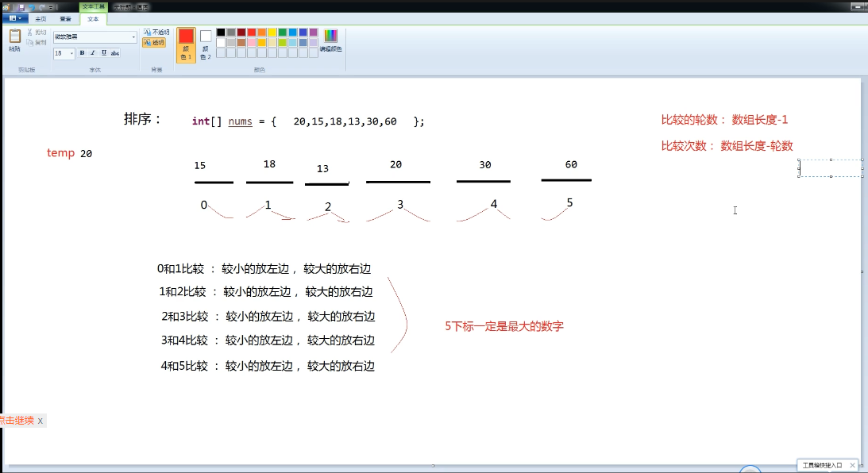Click the red text 5下标一定是最大的数字

coord(504,326)
